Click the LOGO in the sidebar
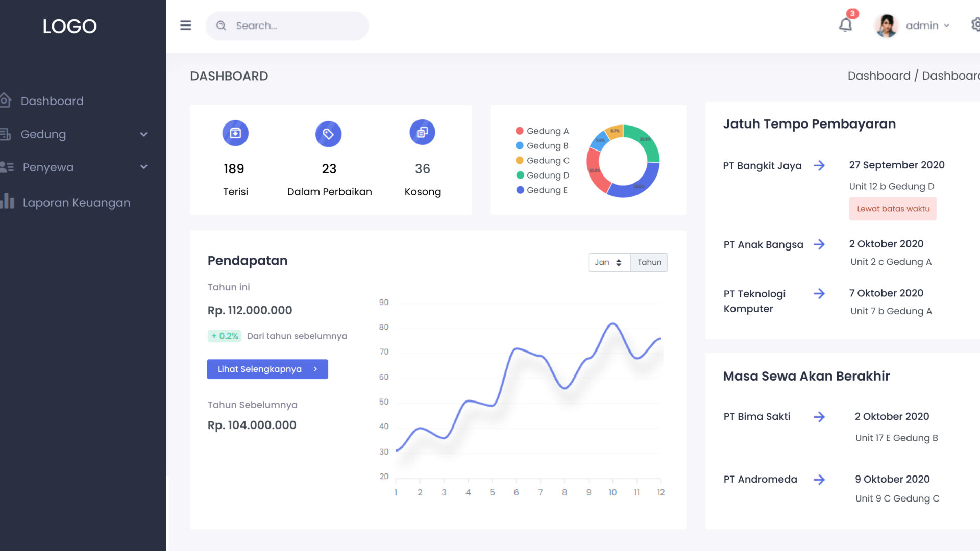The width and height of the screenshot is (980, 551). (x=70, y=26)
